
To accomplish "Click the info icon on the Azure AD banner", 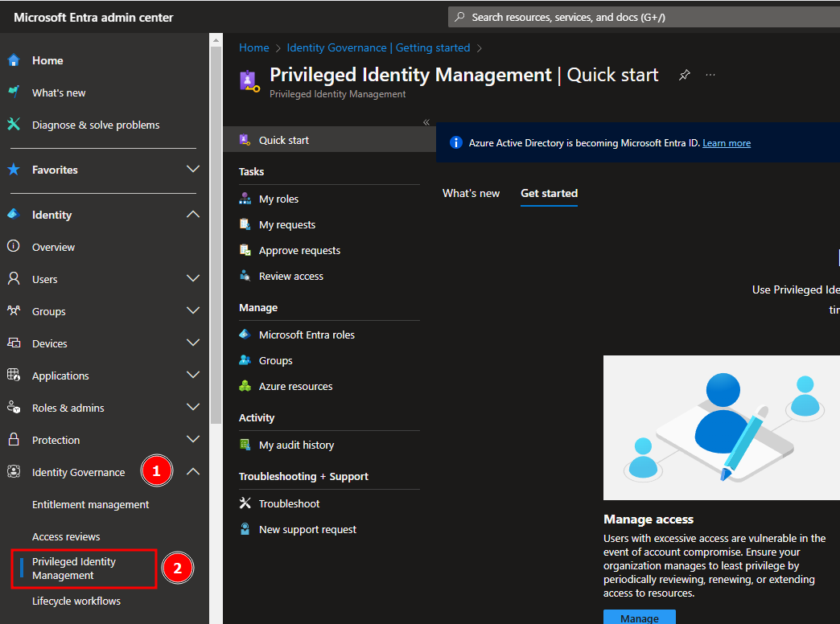I will (456, 142).
